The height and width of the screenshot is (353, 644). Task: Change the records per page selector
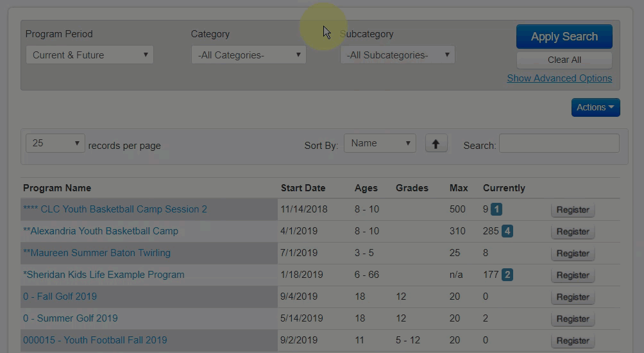[55, 143]
